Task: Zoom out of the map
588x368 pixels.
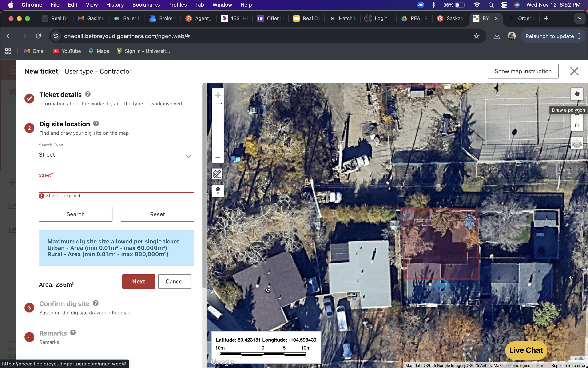Action: click(218, 157)
